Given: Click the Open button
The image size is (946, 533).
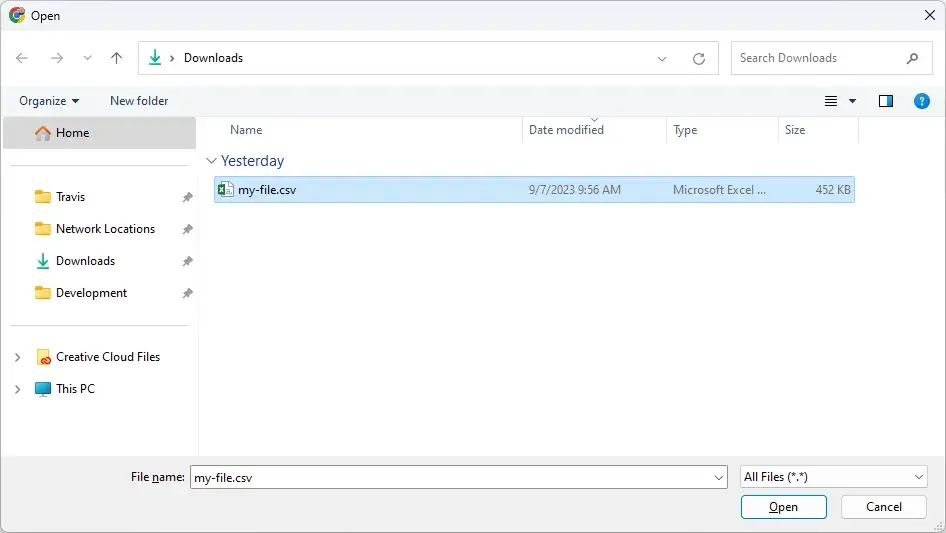Looking at the screenshot, I should click(x=783, y=507).
